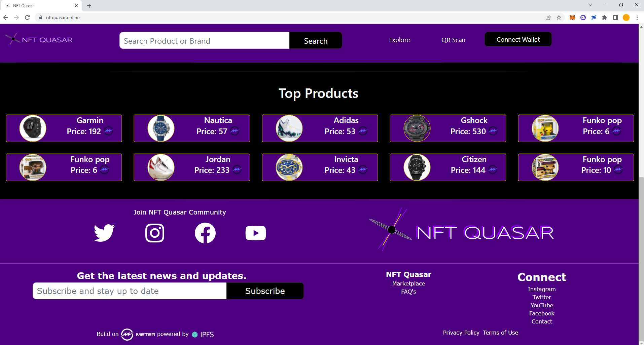Image resolution: width=644 pixels, height=345 pixels.
Task: Click the share page icon
Action: [x=548, y=17]
